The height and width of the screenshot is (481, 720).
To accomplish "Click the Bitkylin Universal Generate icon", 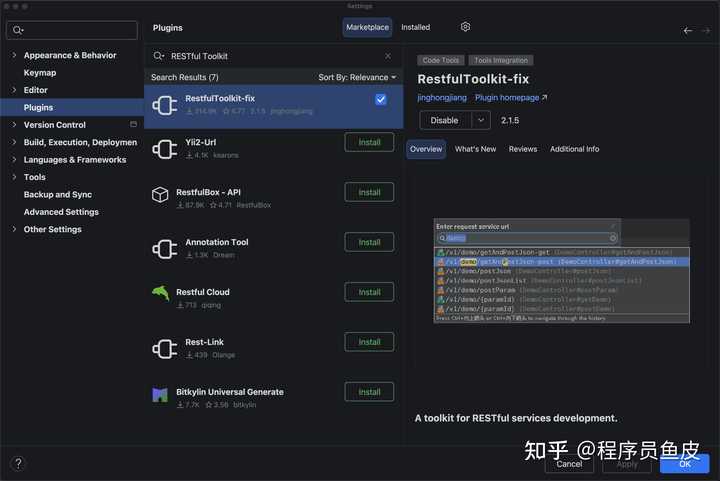I will pyautogui.click(x=160, y=394).
